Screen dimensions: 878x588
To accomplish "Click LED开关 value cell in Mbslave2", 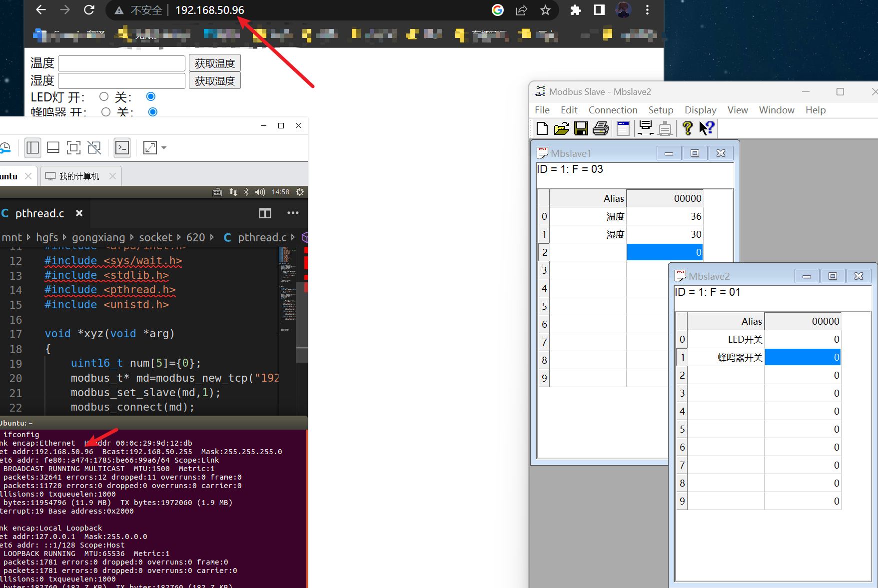I will pos(803,339).
